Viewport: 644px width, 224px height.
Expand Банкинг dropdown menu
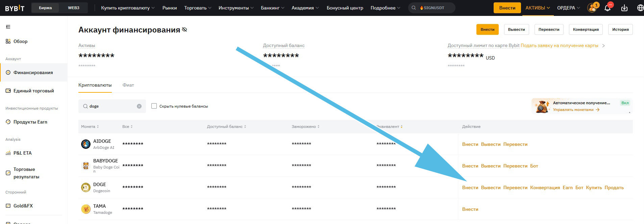[x=272, y=8]
